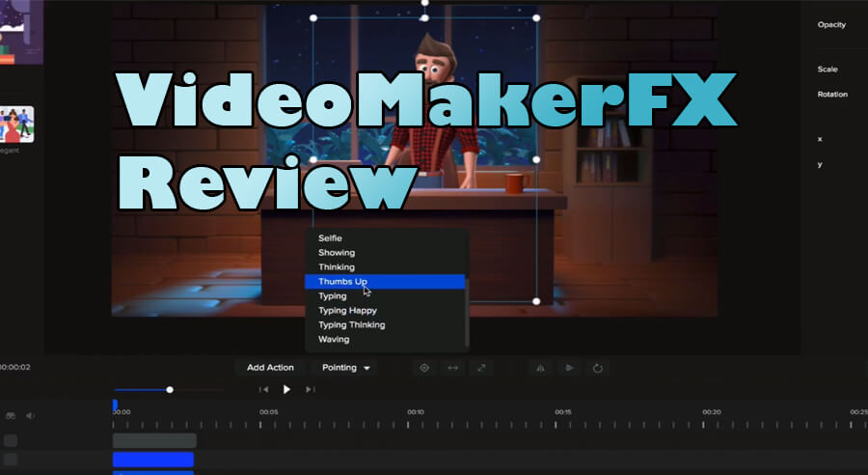Image resolution: width=868 pixels, height=475 pixels.
Task: Click the 00:20 mark on the timeline ruler
Action: pos(712,412)
